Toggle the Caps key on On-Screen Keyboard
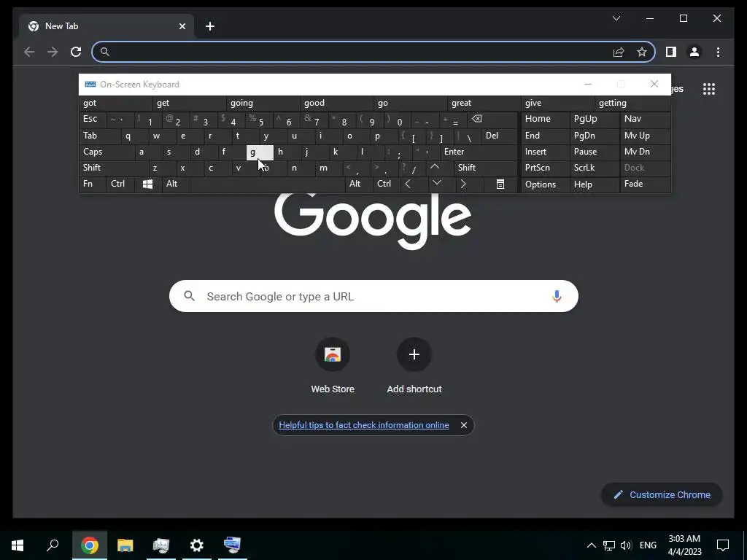This screenshot has height=560, width=747. [106, 152]
